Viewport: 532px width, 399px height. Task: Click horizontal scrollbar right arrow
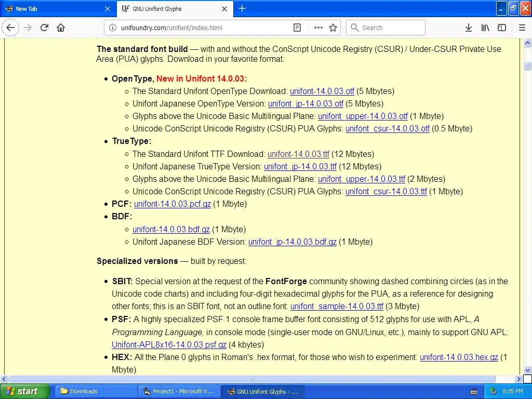(x=519, y=379)
